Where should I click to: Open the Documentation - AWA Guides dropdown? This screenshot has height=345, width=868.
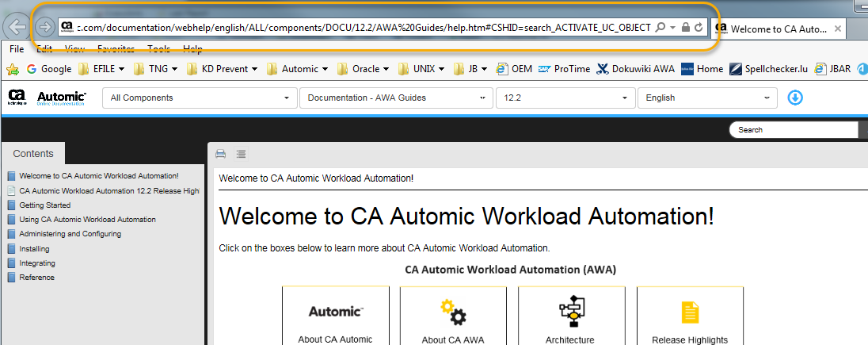click(x=396, y=98)
